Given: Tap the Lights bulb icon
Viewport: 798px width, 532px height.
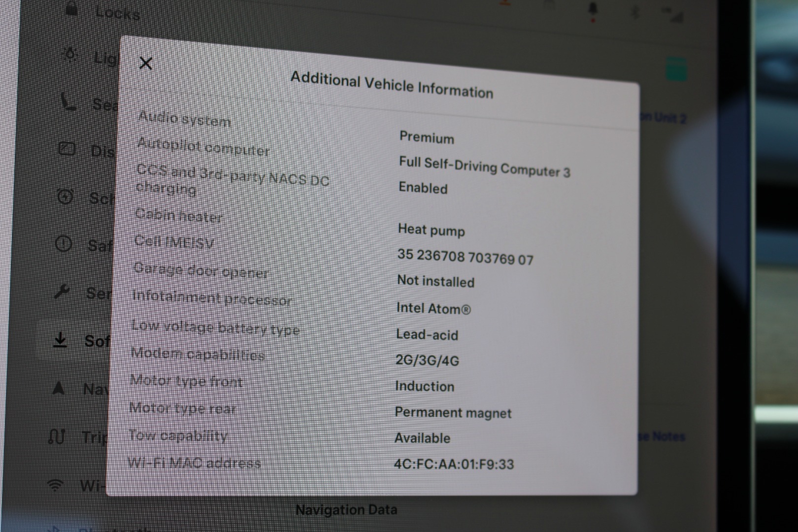Looking at the screenshot, I should [x=70, y=54].
